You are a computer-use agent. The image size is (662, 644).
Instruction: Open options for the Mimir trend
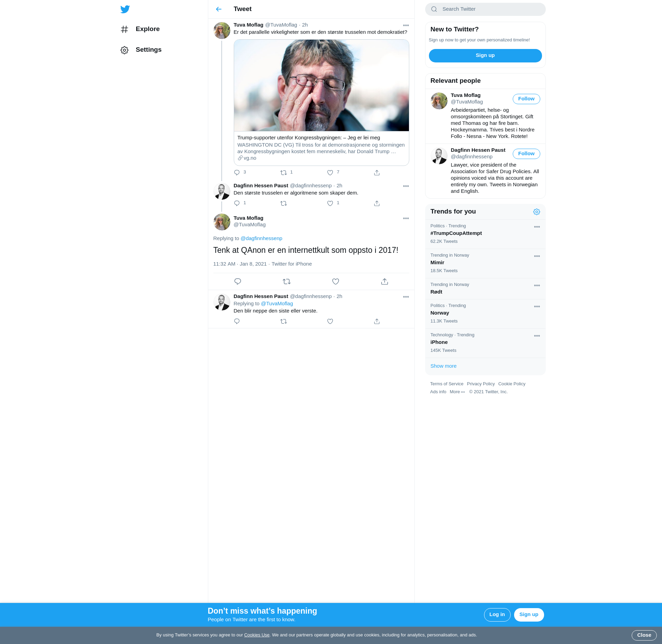pyautogui.click(x=537, y=256)
